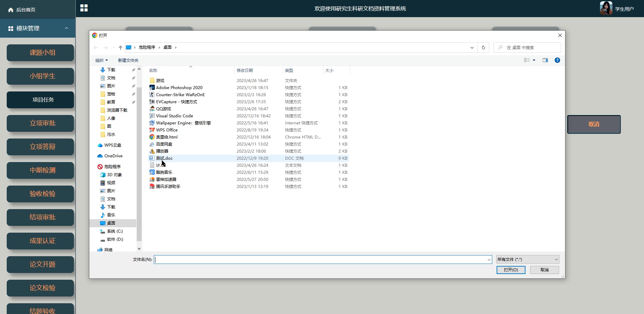The height and width of the screenshot is (314, 644).
Task: Click 新建文件夹 in the dialog toolbar
Action: (x=128, y=61)
